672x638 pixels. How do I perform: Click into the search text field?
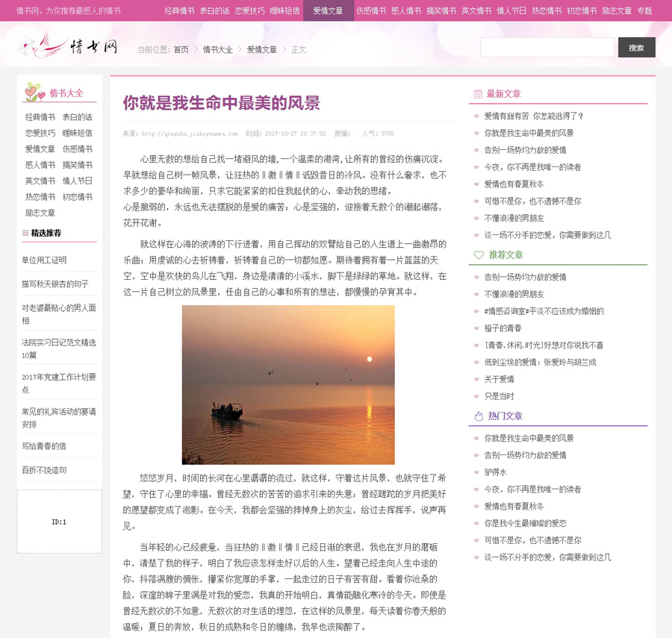547,48
